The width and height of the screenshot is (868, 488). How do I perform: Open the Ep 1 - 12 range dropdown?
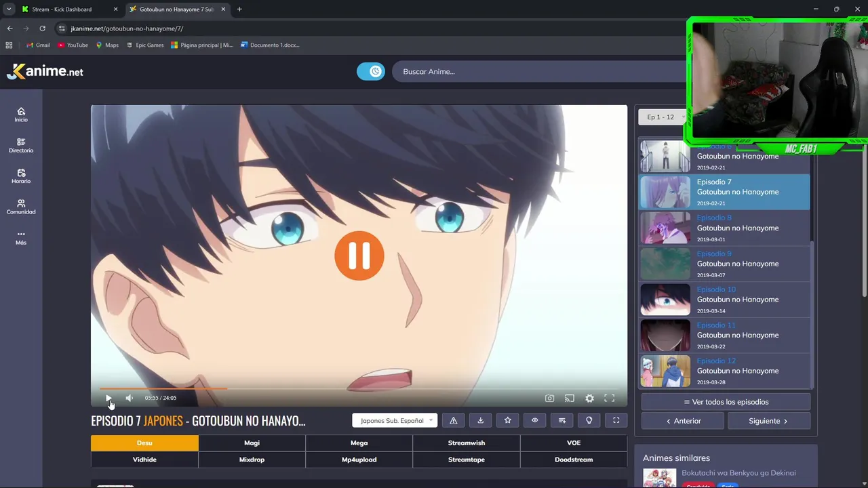click(x=663, y=117)
